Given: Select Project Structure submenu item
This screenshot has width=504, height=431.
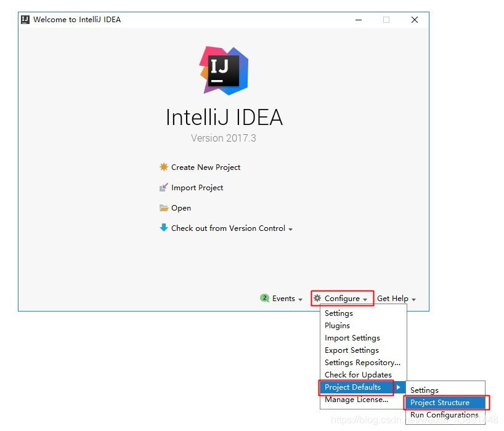Looking at the screenshot, I should 445,403.
